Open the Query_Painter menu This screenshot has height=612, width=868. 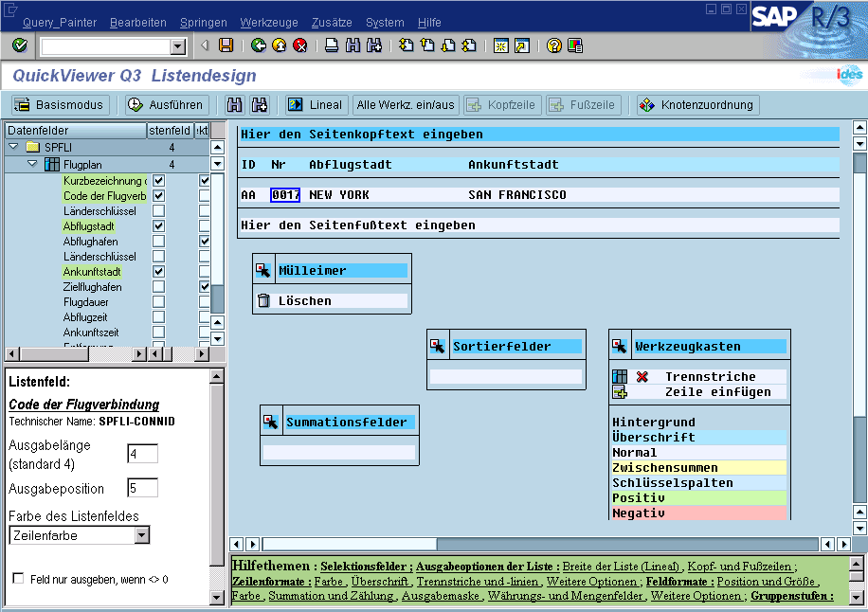pos(60,23)
